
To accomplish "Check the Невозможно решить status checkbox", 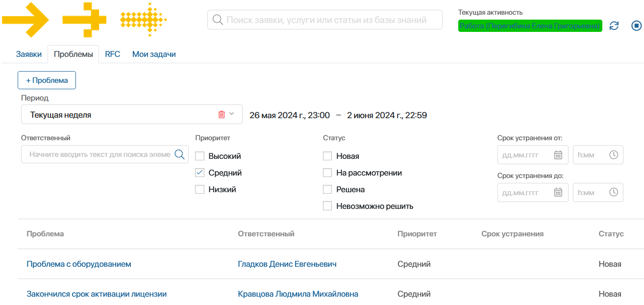I will pyautogui.click(x=327, y=206).
